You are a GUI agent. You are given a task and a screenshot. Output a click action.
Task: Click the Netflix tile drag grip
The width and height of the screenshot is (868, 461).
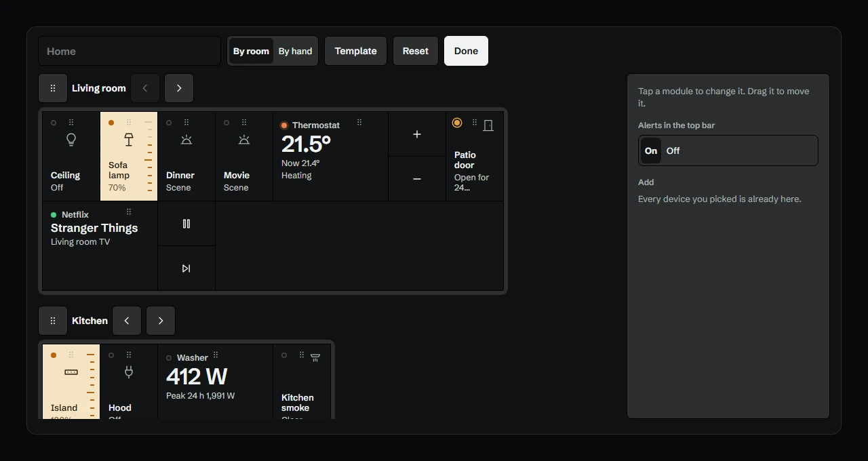click(129, 212)
